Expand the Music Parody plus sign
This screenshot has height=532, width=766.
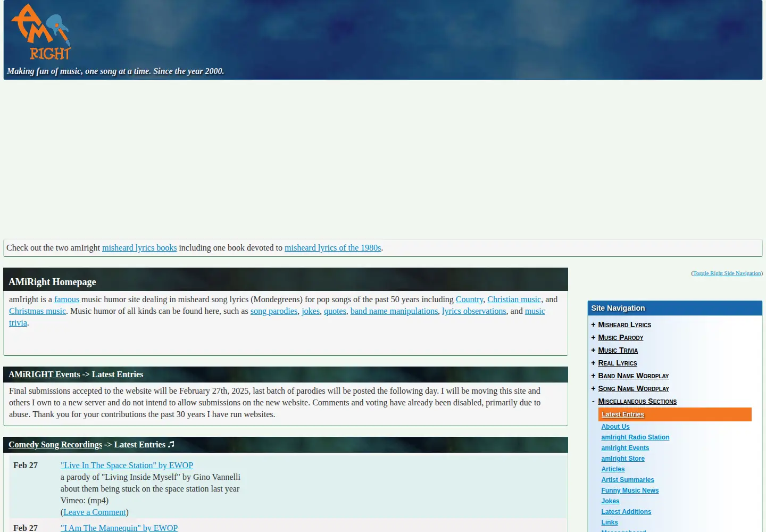[x=593, y=337]
